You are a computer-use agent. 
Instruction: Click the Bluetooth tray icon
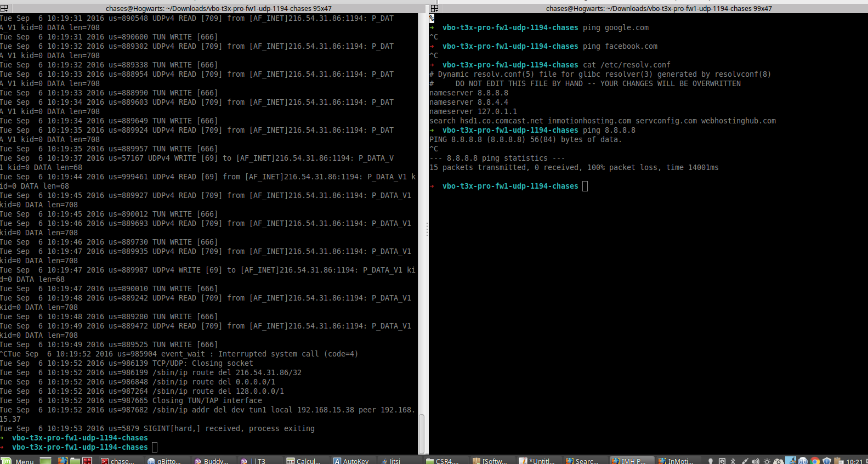733,461
